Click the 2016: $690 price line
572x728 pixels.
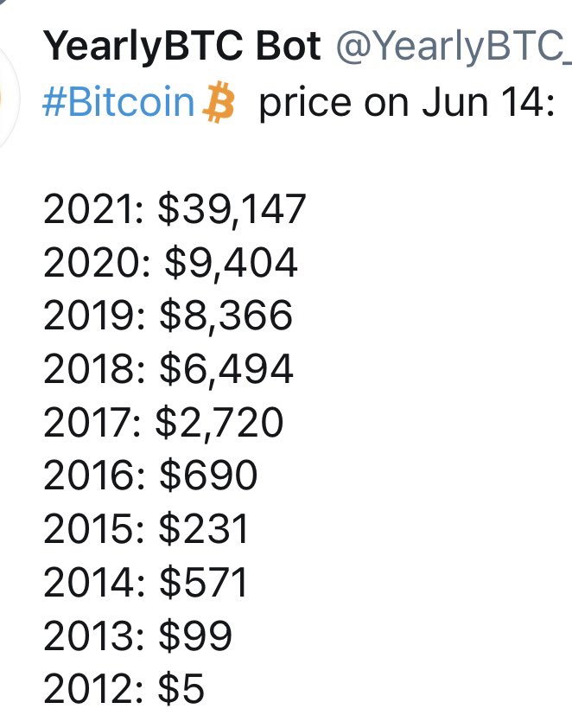click(150, 475)
